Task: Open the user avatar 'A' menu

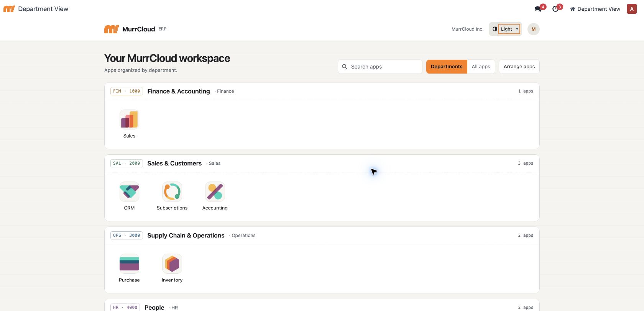Action: [632, 9]
